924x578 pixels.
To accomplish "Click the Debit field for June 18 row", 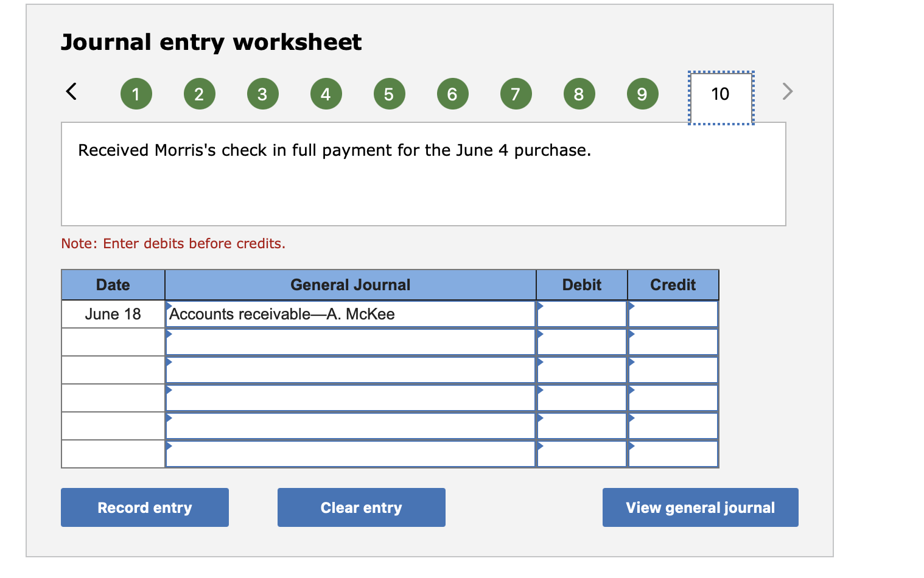I will (x=582, y=314).
